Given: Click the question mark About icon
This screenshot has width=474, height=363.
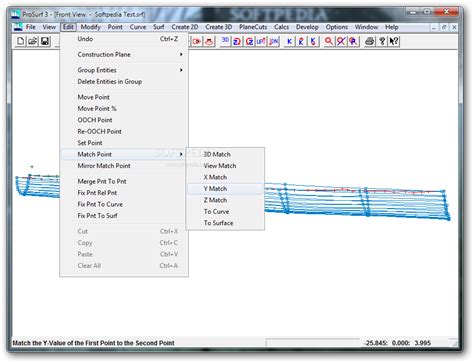Looking at the screenshot, I should pos(382,41).
